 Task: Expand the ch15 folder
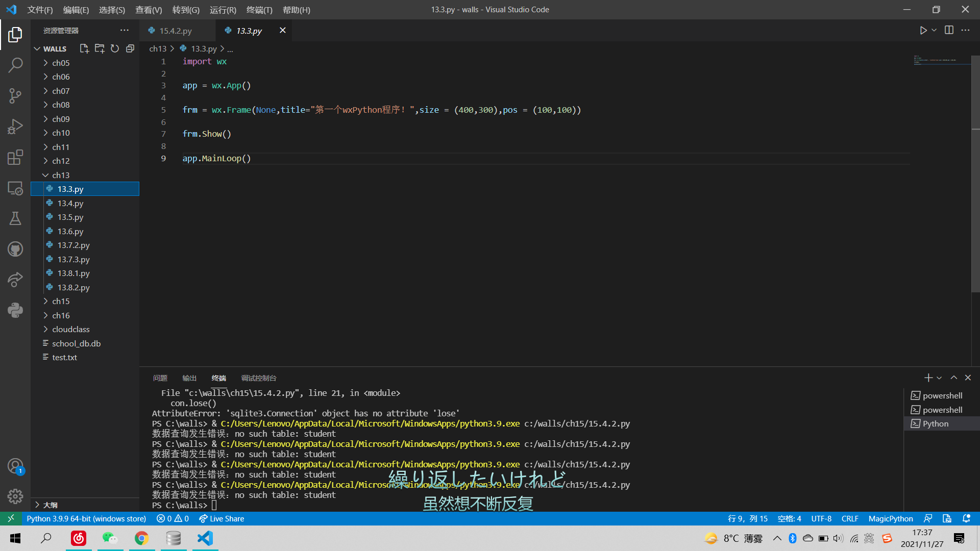pyautogui.click(x=61, y=301)
